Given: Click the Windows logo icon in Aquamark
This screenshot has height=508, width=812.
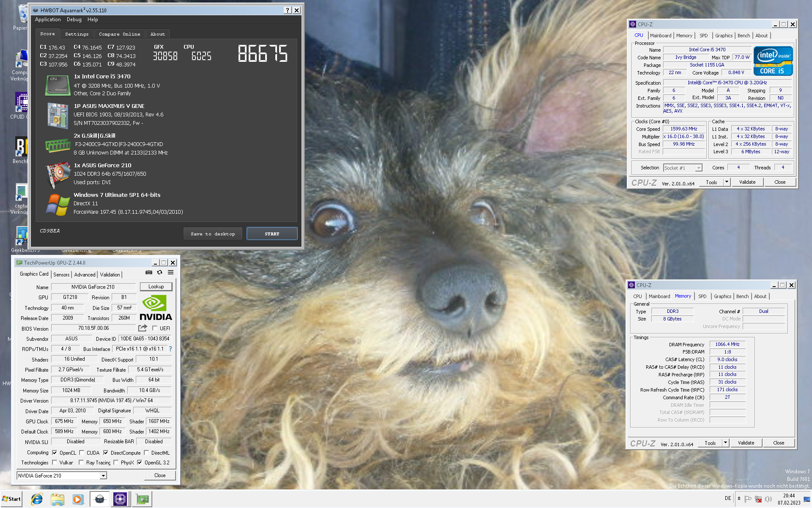Looking at the screenshot, I should click(x=58, y=204).
